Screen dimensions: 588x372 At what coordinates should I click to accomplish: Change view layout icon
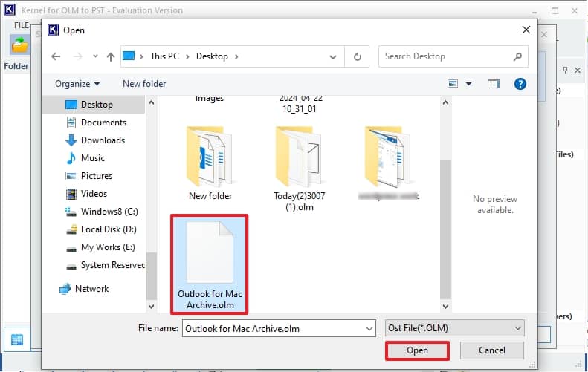click(x=453, y=84)
